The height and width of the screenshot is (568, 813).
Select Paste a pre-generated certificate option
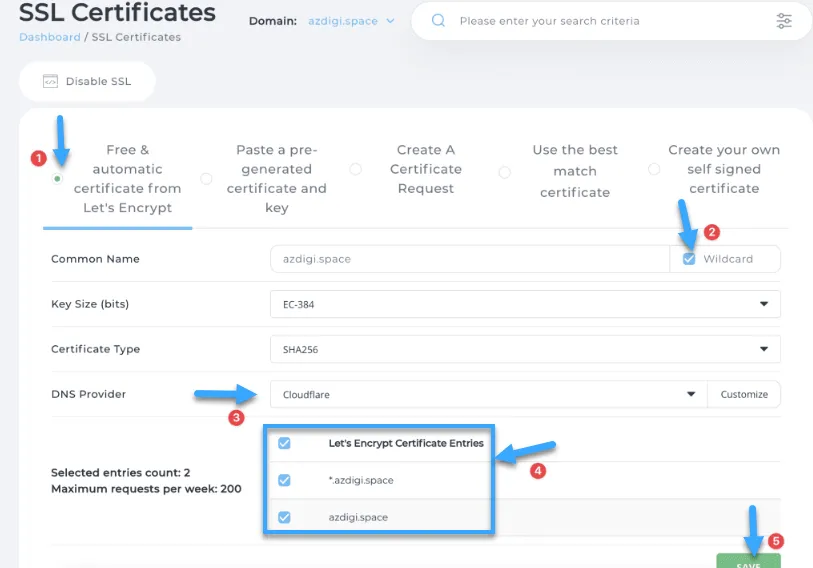207,179
